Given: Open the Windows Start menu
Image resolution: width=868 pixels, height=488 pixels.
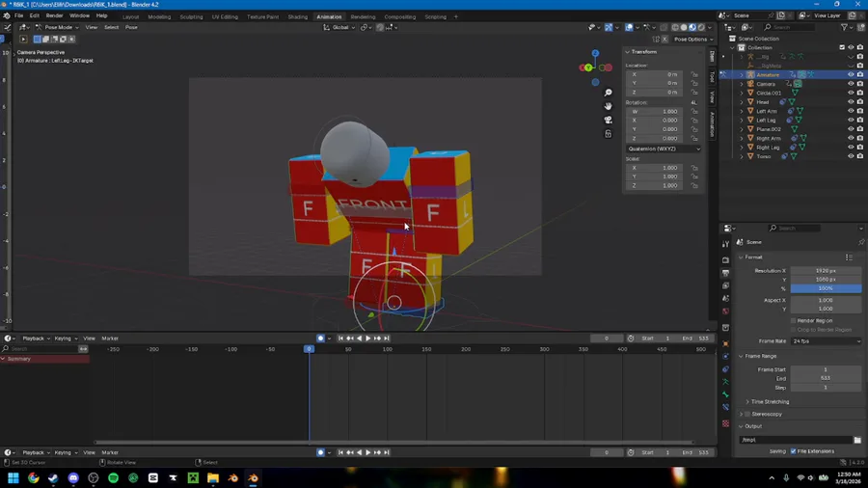Looking at the screenshot, I should [x=14, y=478].
